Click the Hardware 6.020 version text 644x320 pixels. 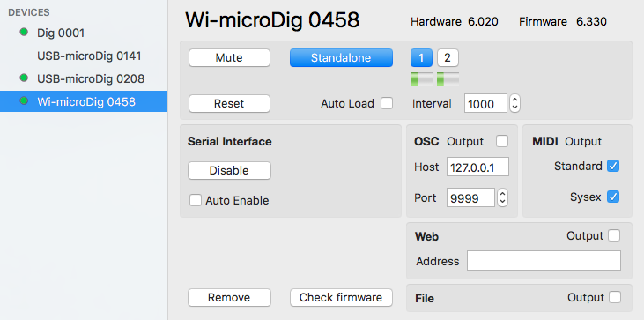point(455,22)
